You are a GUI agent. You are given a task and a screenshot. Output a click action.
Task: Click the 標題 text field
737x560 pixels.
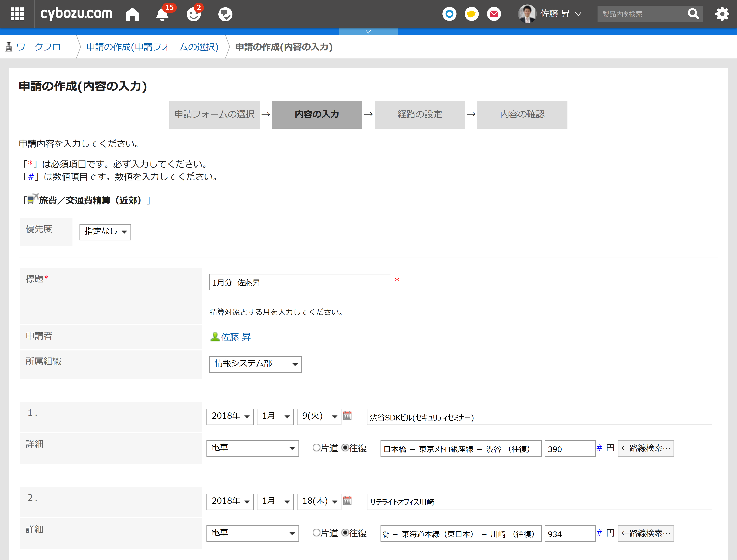pyautogui.click(x=300, y=282)
